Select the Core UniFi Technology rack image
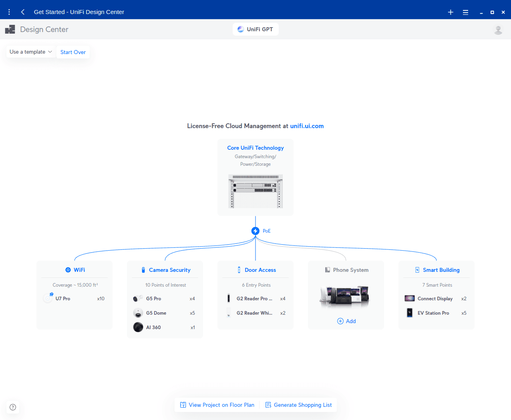Image resolution: width=511 pixels, height=420 pixels. [255, 191]
